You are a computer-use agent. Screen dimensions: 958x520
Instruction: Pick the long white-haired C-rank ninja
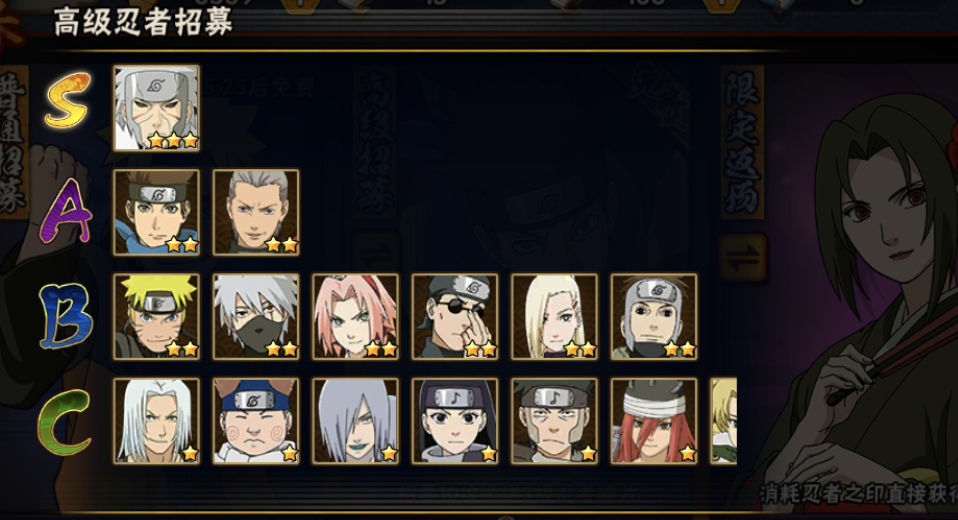point(156,421)
